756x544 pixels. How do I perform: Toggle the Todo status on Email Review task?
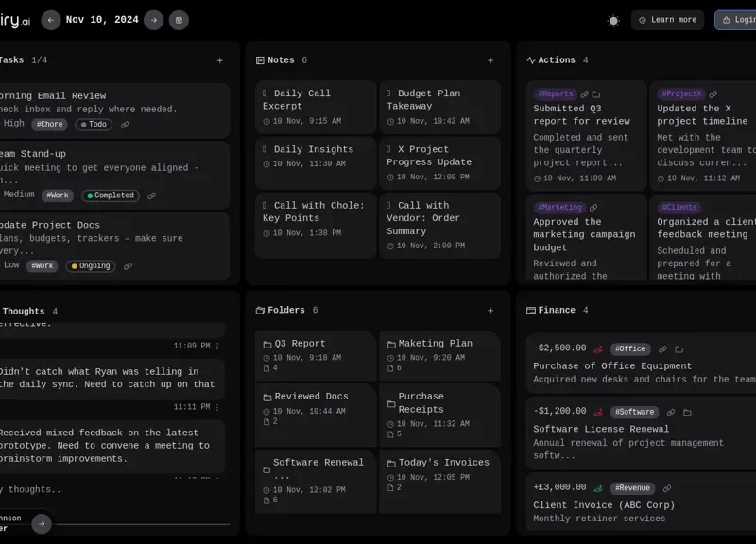[94, 125]
